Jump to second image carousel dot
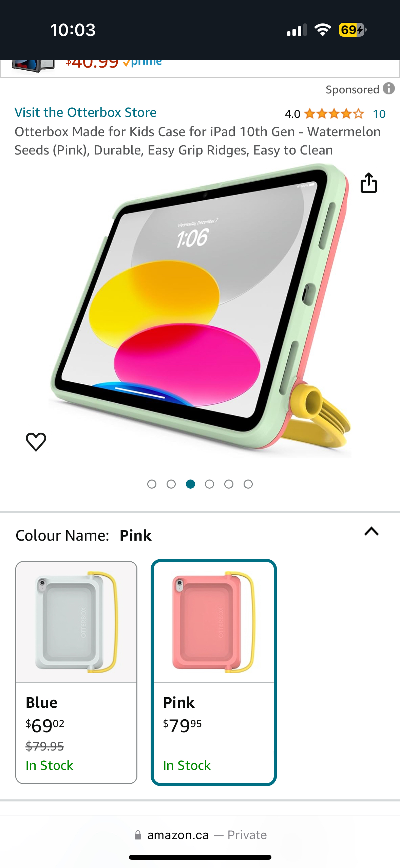Screen dimensions: 400x868 171,484
